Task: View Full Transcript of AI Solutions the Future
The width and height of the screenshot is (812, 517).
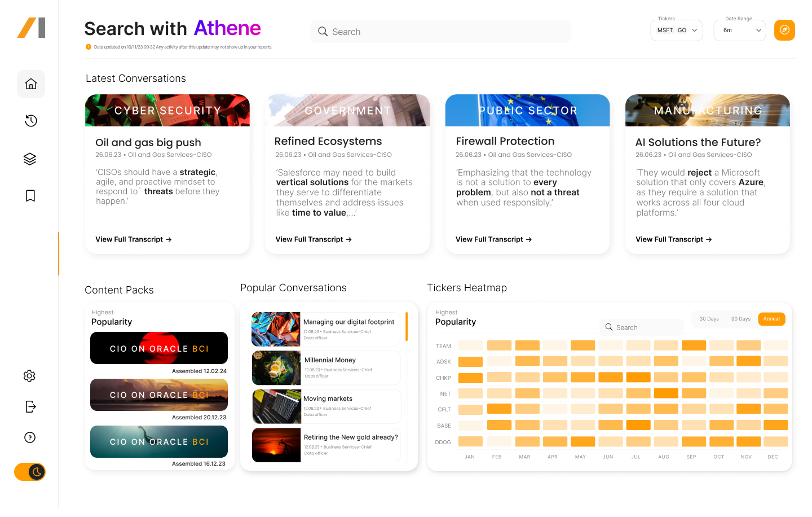Action: click(x=673, y=239)
